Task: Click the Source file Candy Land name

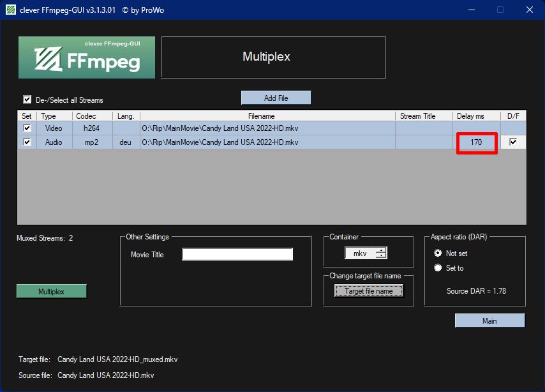Action: [106, 375]
